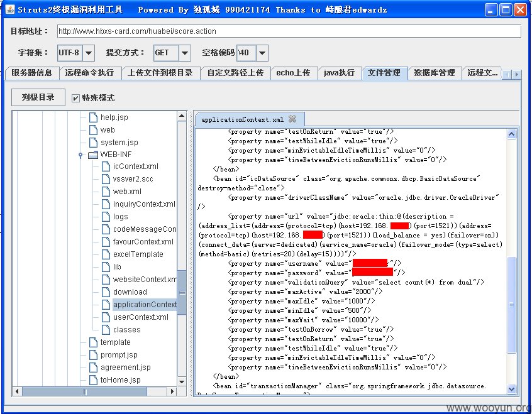
Task: Click the codeMessageContext file icon
Action: (106, 229)
